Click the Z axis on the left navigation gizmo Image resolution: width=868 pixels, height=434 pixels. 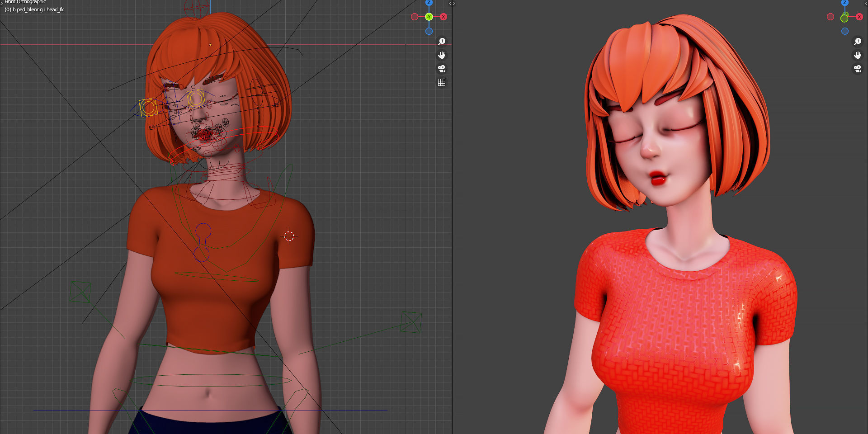(x=429, y=3)
